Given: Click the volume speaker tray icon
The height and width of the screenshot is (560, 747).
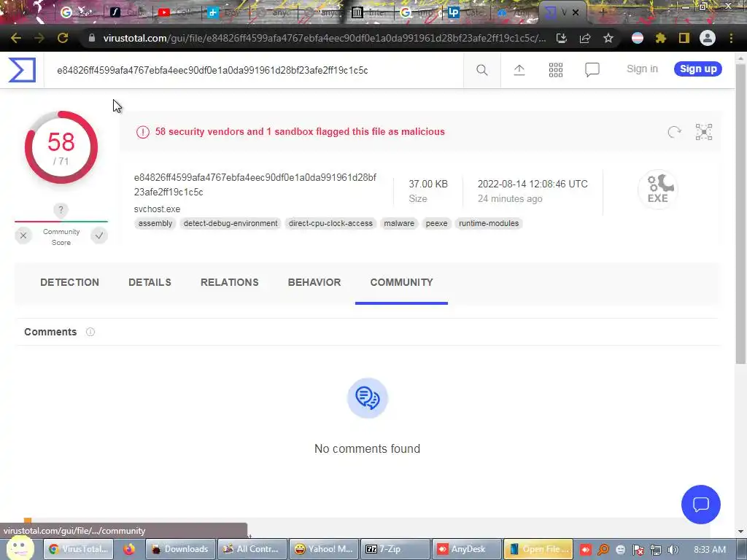Looking at the screenshot, I should pos(673,550).
